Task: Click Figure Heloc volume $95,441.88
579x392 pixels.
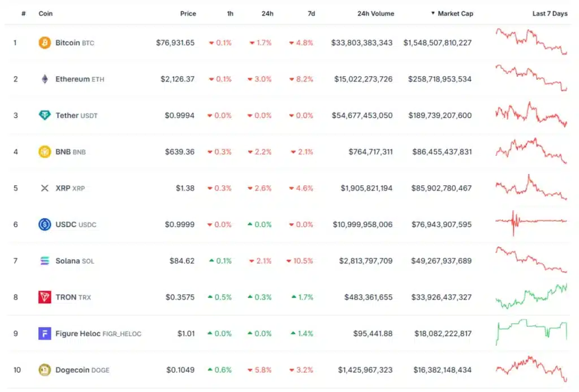Action: 373,333
